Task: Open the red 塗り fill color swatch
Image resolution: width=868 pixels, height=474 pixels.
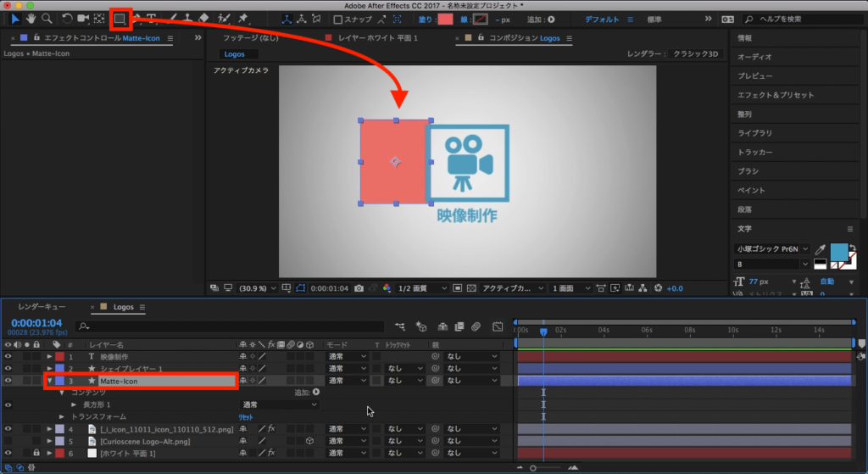Action: [x=445, y=19]
